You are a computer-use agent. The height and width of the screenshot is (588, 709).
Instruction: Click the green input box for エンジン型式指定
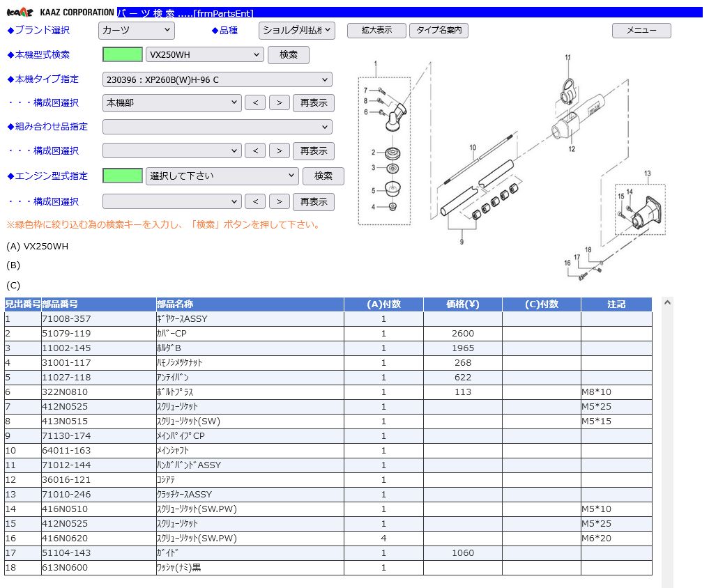click(123, 176)
